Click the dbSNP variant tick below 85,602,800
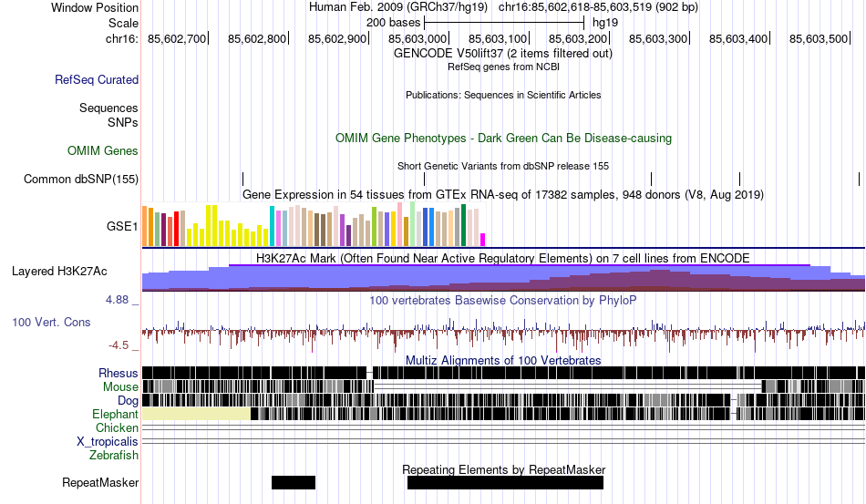The image size is (866, 504). 243,179
